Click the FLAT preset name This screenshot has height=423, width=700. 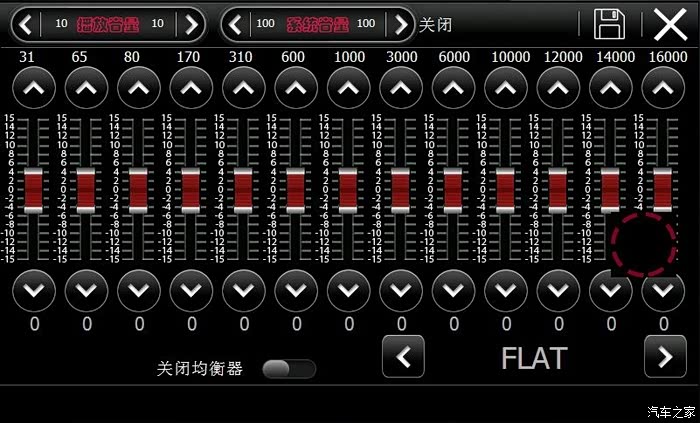533,357
